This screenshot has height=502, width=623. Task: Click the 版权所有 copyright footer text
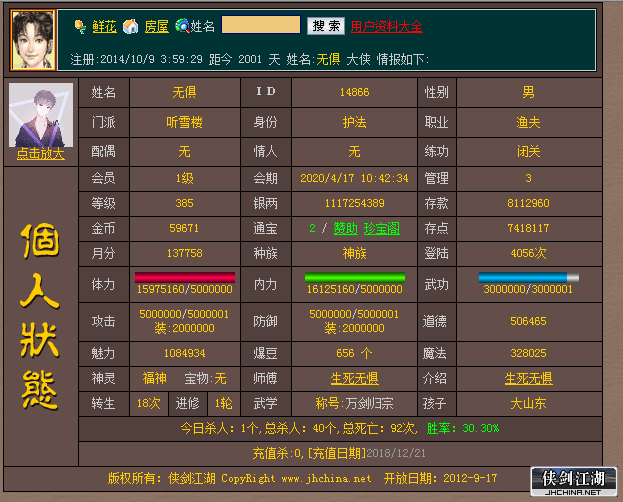pos(302,479)
